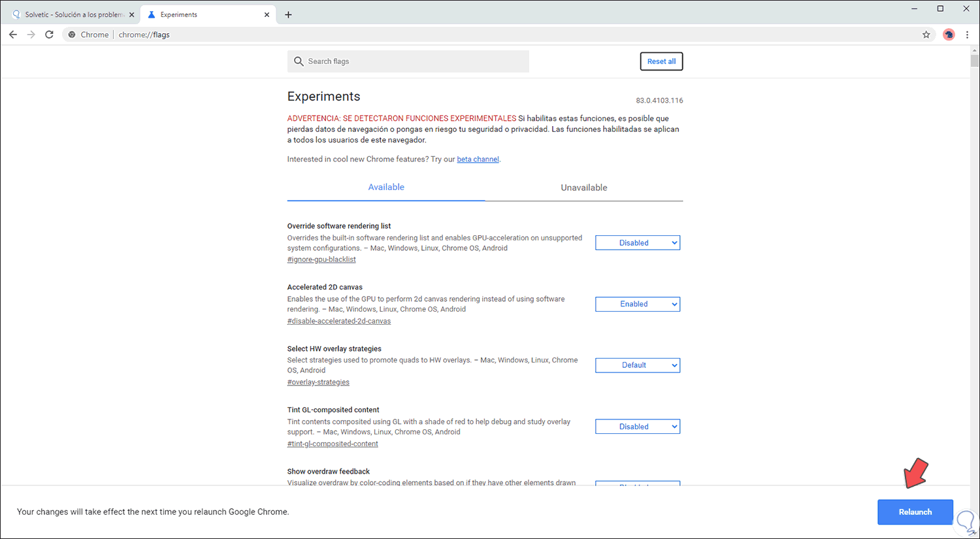Follow the beta channel link
This screenshot has width=980, height=539.
pos(478,159)
